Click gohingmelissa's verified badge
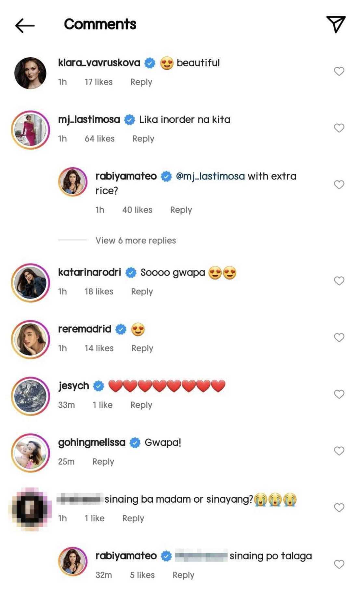Screen dimensions: 364x598 [135, 442]
